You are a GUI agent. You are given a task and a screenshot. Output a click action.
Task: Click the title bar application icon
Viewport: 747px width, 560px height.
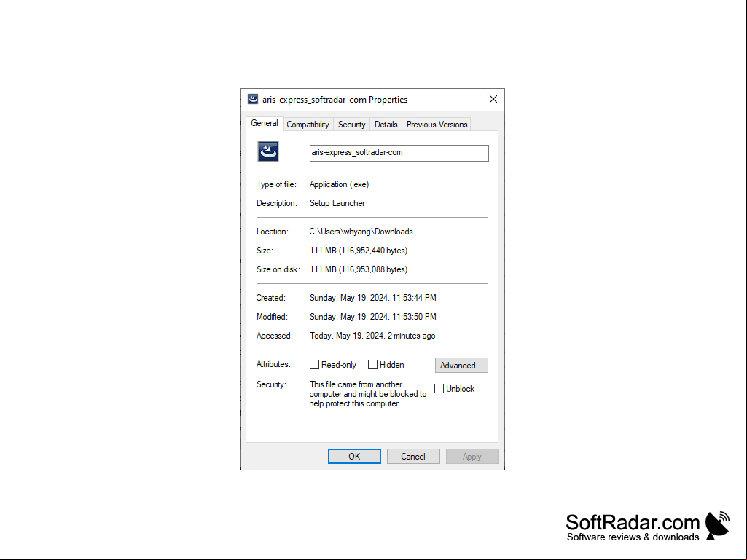click(253, 99)
